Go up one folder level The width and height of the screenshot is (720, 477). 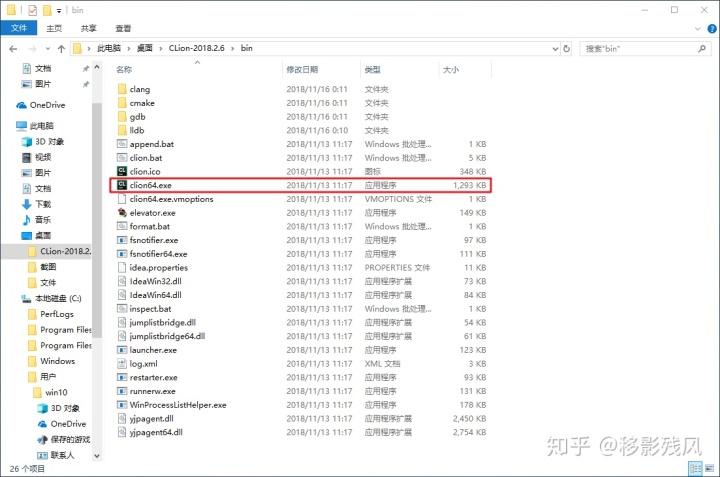tap(61, 48)
